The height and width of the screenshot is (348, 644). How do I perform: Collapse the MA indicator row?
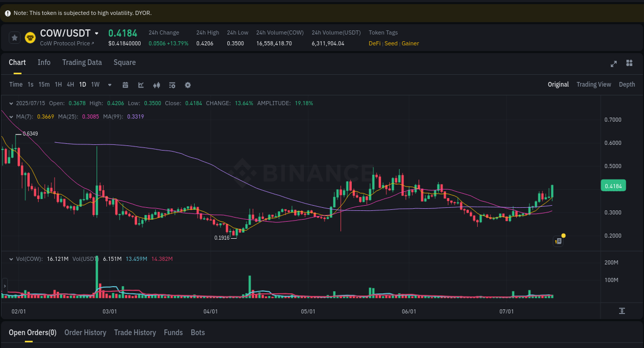point(10,117)
